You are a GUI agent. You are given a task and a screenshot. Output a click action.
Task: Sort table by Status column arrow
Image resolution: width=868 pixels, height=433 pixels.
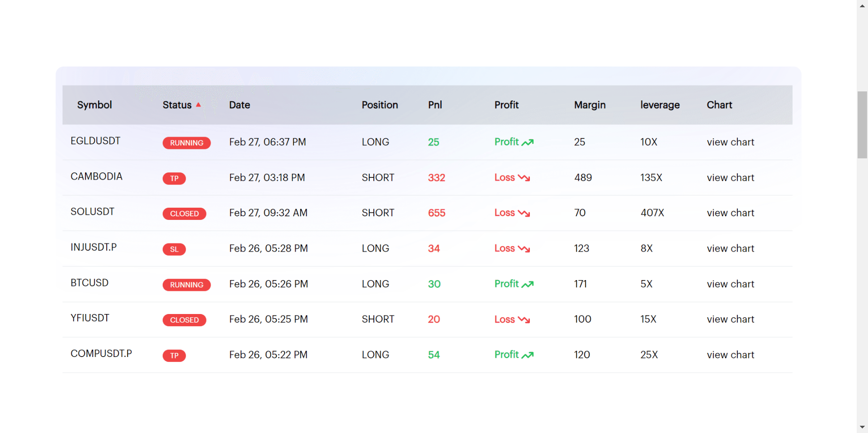198,105
